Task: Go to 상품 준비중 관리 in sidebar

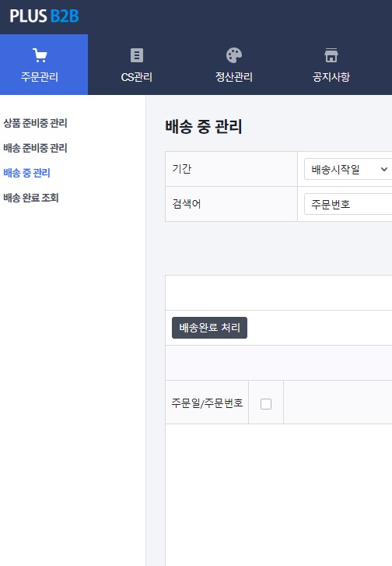Action: [35, 123]
